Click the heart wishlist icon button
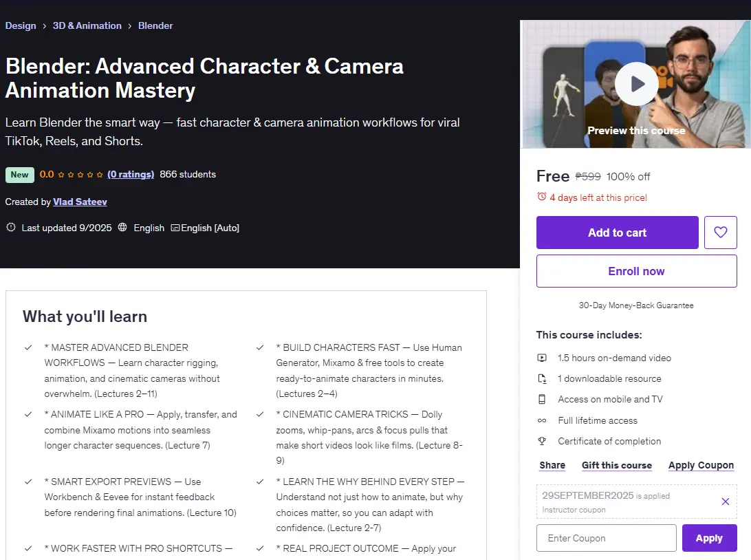The image size is (751, 560). [720, 233]
